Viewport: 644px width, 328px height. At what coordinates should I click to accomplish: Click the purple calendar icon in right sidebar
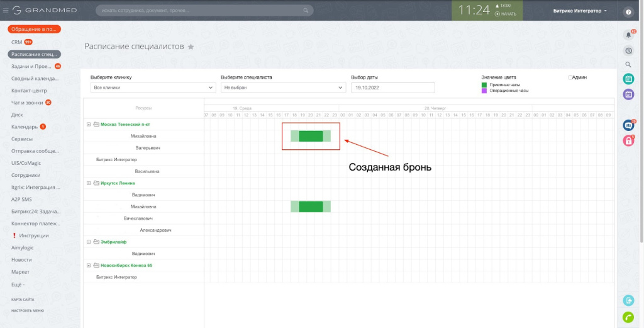click(628, 94)
